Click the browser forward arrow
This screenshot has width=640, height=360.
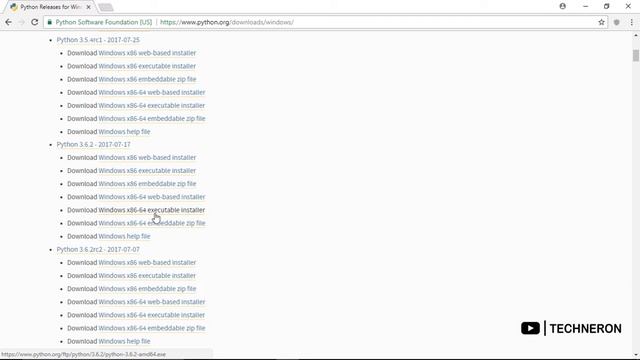click(x=22, y=22)
